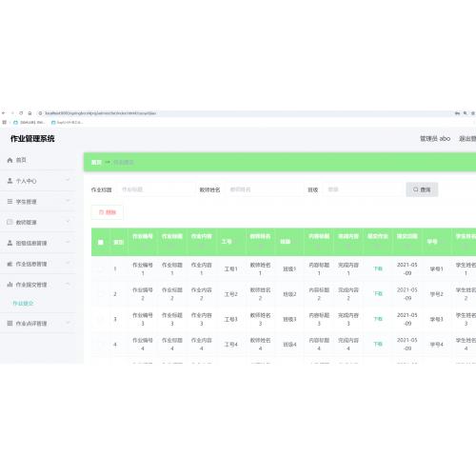This screenshot has height=476, width=476.
Task: Click the 查询 search button
Action: (422, 189)
